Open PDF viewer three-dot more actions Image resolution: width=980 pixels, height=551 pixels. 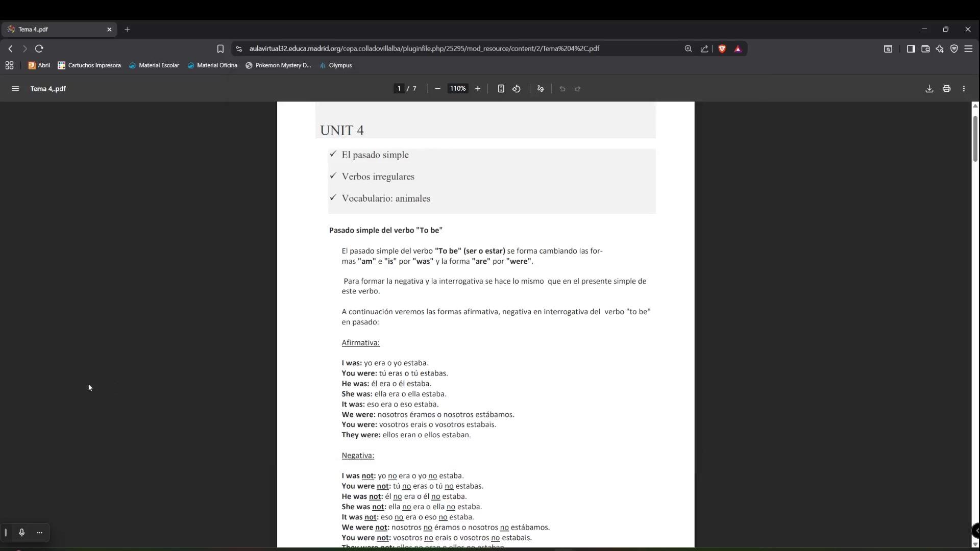[964, 89]
